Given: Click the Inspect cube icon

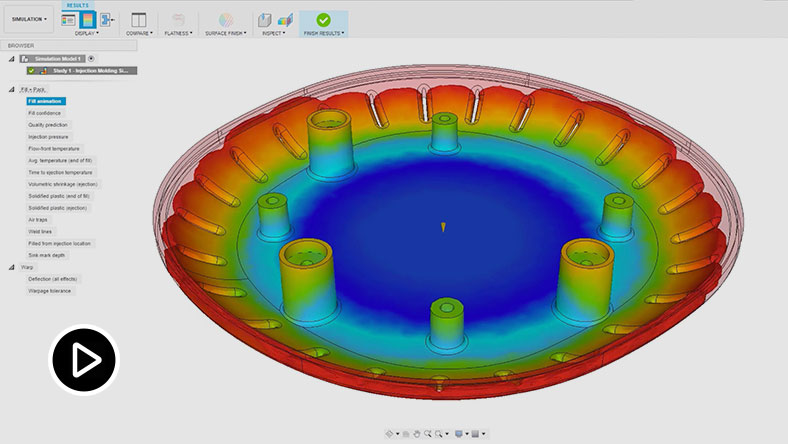Looking at the screenshot, I should click(x=265, y=19).
